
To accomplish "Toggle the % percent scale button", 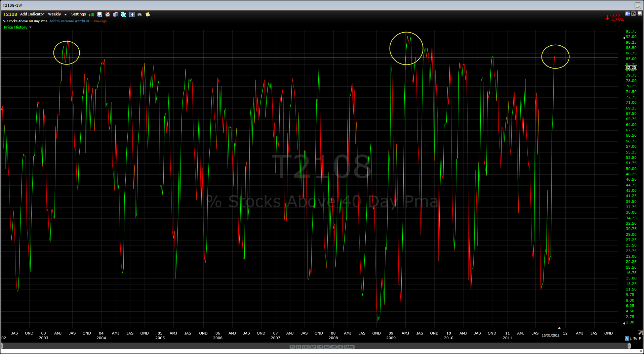I will click(x=635, y=339).
